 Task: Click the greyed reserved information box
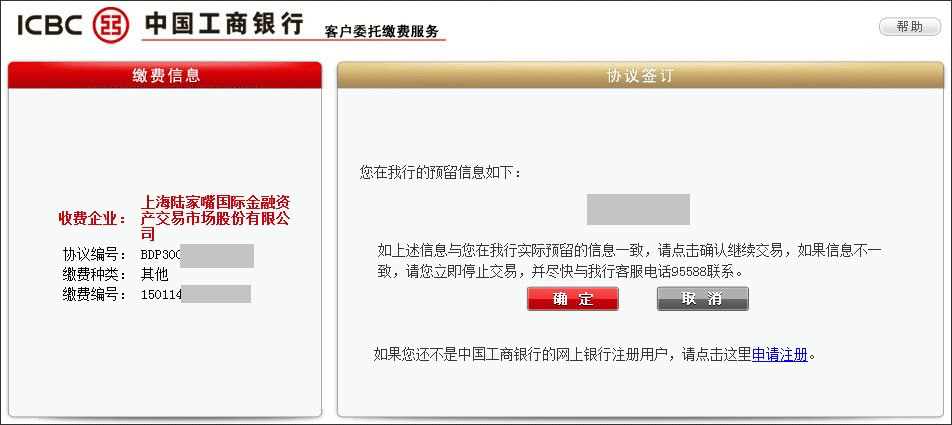tap(638, 209)
